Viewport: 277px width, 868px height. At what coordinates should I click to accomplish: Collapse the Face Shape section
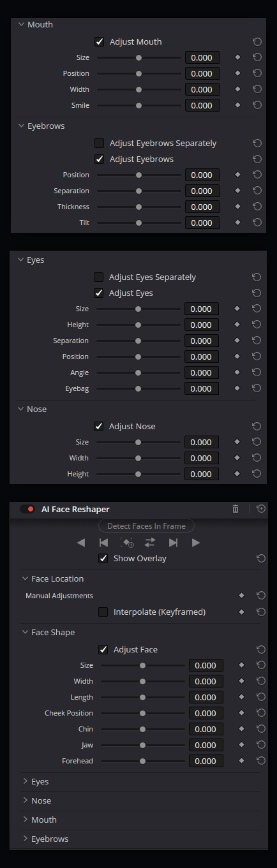(x=26, y=632)
